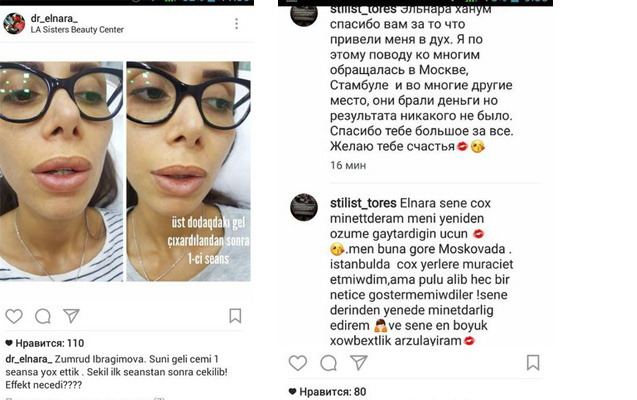Send right post using paper plane icon
637x400 pixels.
pos(359,362)
